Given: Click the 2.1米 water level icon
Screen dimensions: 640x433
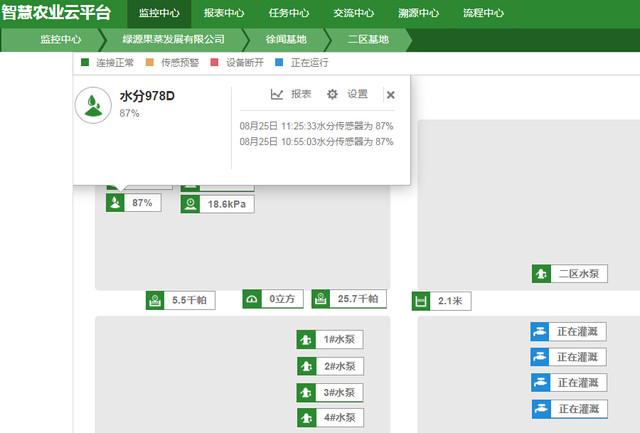Looking at the screenshot, I should tap(421, 301).
